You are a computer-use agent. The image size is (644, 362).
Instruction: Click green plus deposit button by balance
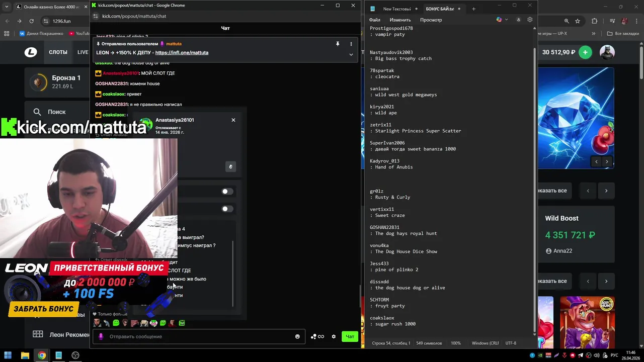coord(585,52)
